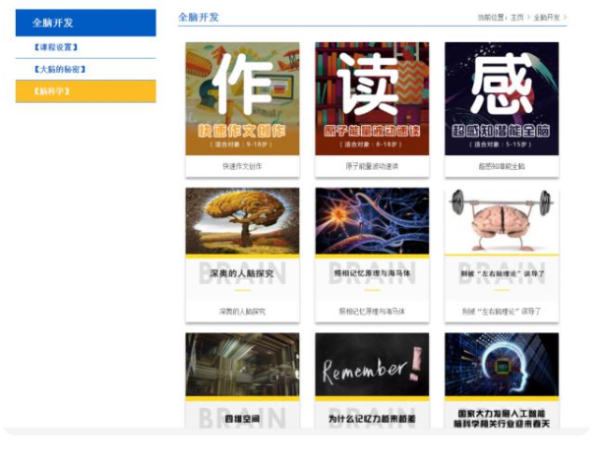Open the 全脑开发 sidebar header
600x462 pixels.
click(x=86, y=23)
